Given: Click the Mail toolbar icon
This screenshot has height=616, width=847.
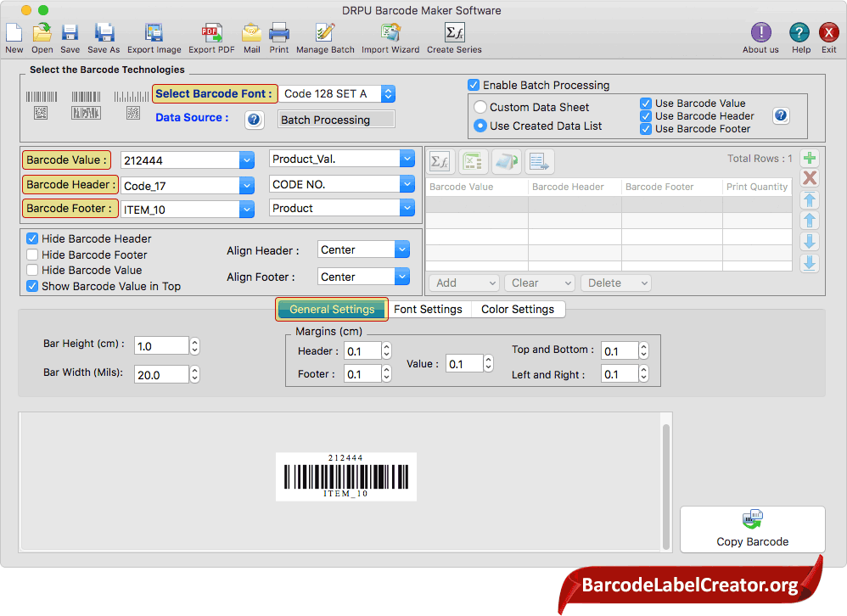Looking at the screenshot, I should point(252,33).
